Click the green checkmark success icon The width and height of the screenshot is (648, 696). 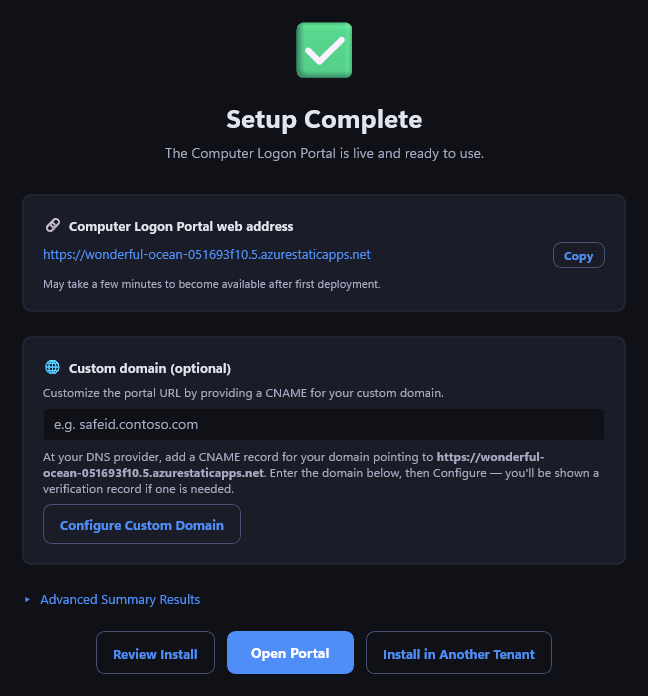(324, 50)
